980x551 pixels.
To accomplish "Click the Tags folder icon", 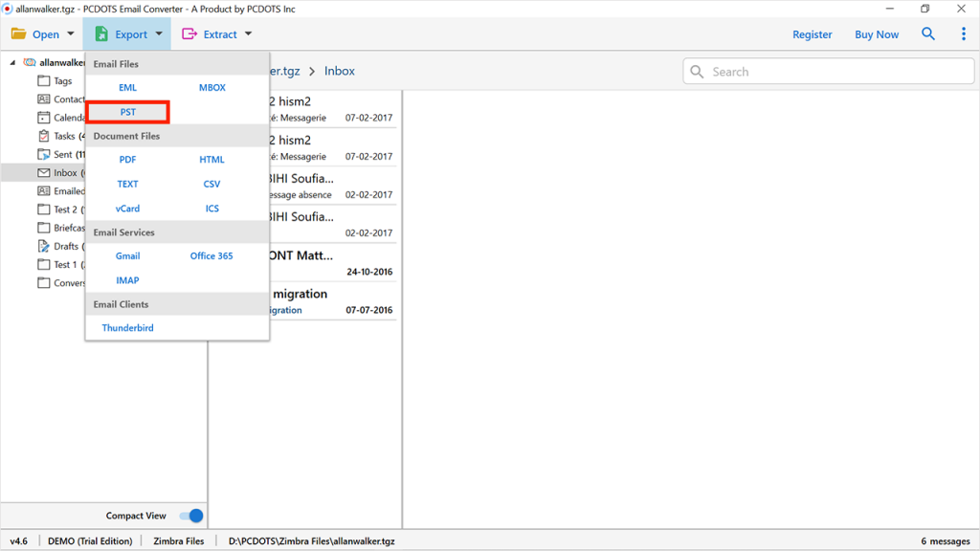I will [x=44, y=80].
